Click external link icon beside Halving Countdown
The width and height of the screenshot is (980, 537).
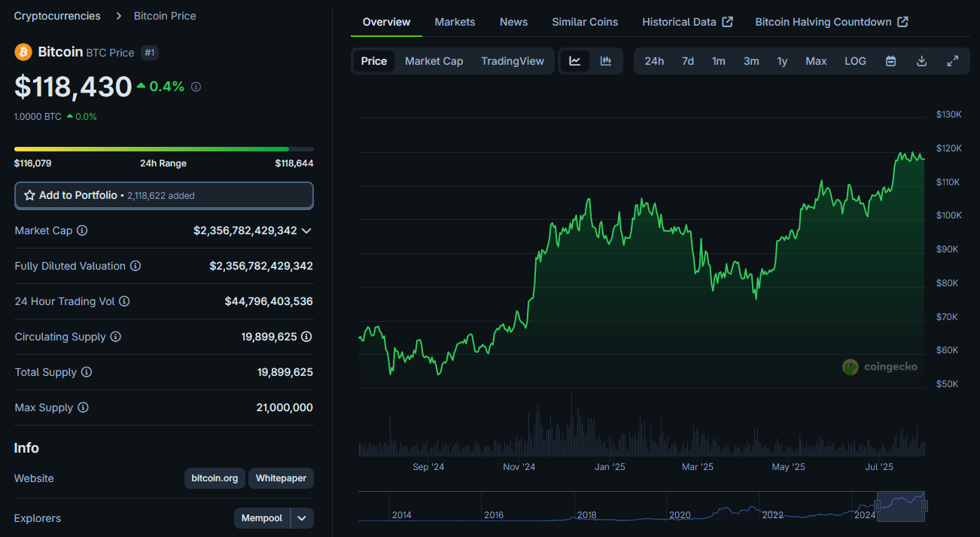902,22
